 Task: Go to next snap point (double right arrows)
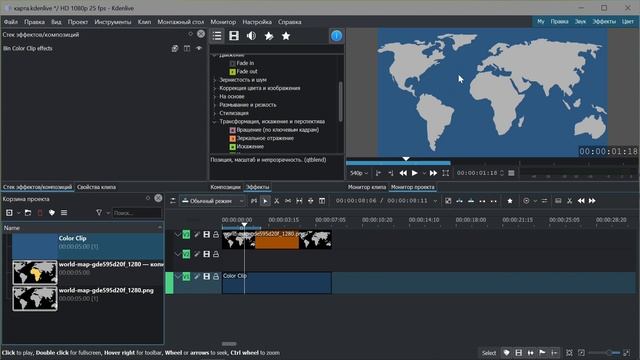592,201
